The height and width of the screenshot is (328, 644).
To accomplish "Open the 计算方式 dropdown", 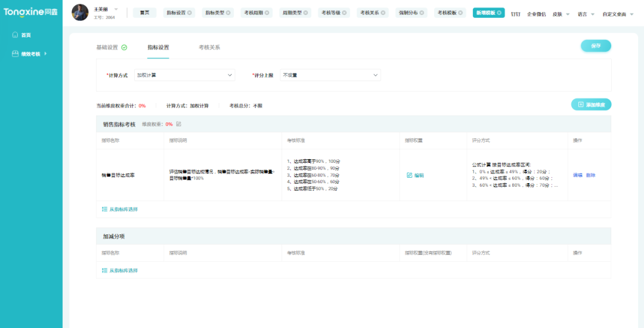I will pos(184,75).
